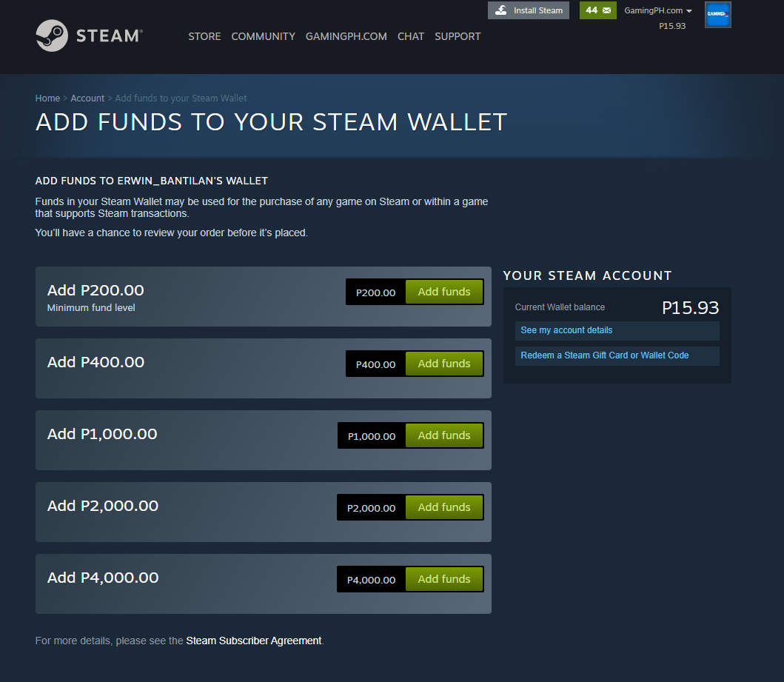This screenshot has width=784, height=682.
Task: Click the Account breadcrumb link
Action: (x=87, y=98)
